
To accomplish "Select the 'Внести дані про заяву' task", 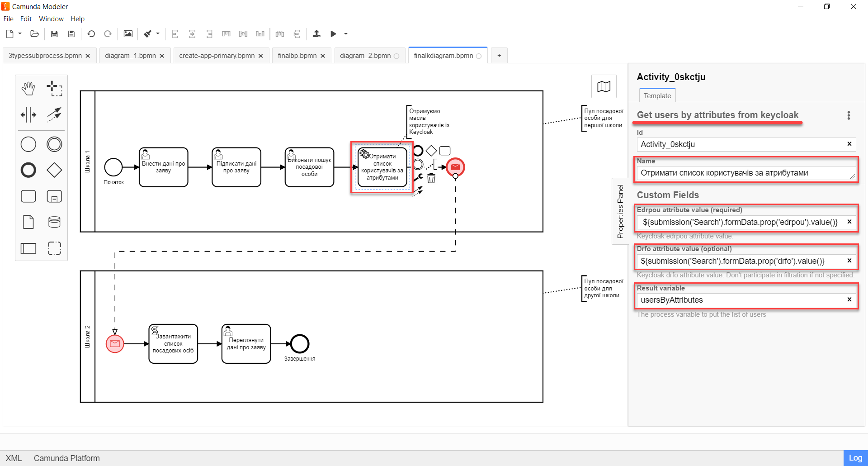I will point(164,167).
